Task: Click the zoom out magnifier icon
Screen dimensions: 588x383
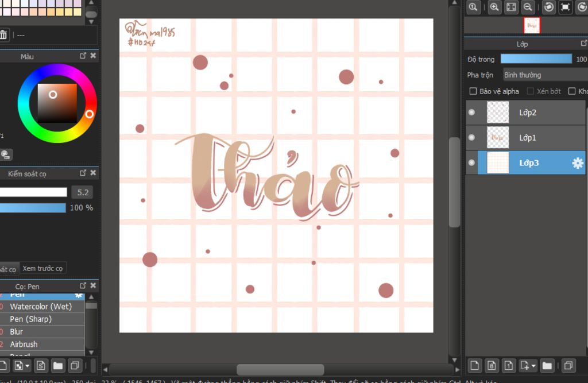Action: (x=528, y=7)
